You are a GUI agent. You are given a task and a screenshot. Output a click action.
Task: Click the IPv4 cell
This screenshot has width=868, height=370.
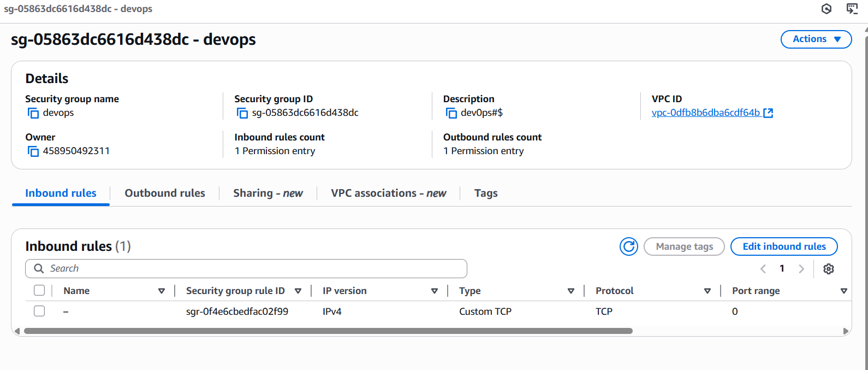(x=332, y=312)
